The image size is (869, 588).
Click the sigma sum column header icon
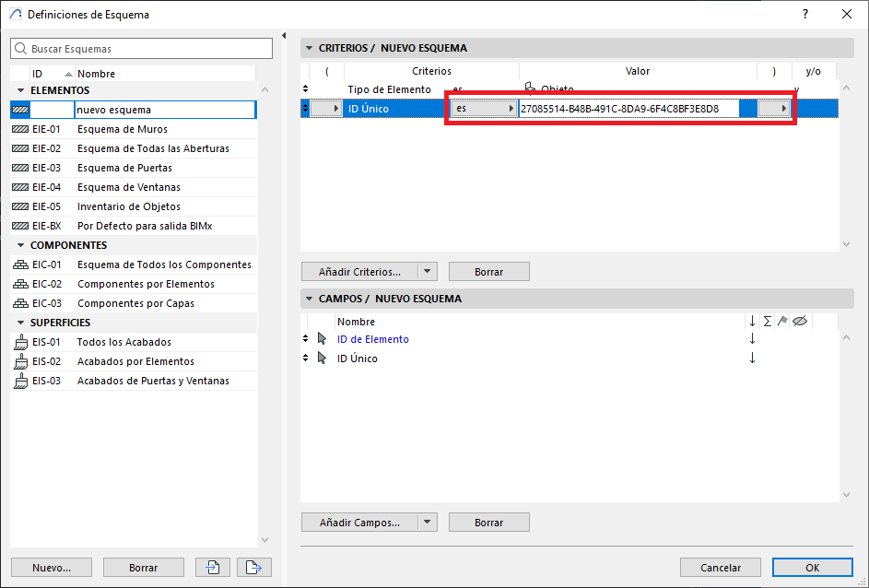click(x=767, y=321)
